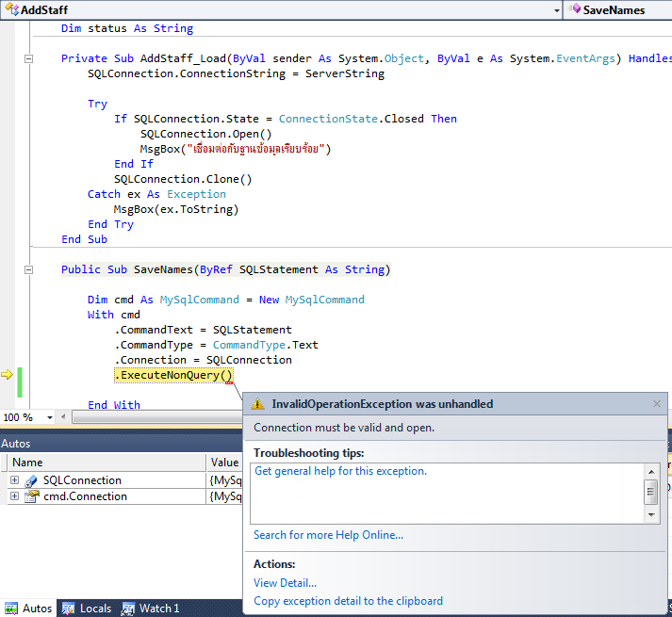The width and height of the screenshot is (672, 617).
Task: Click the .CommandType = CommandType.Text line
Action: coord(217,345)
